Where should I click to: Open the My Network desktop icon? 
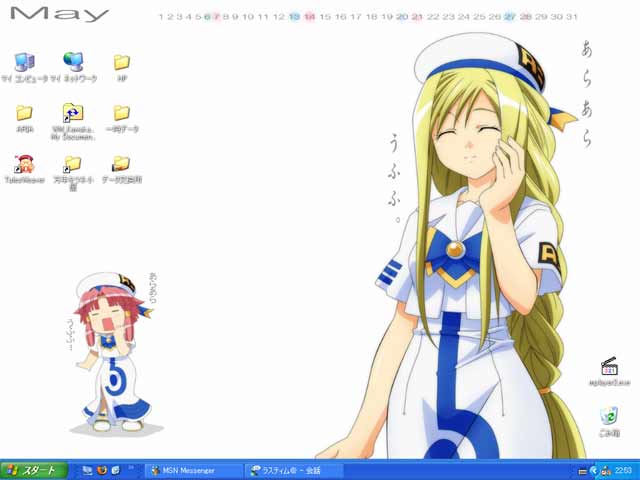pos(73,62)
